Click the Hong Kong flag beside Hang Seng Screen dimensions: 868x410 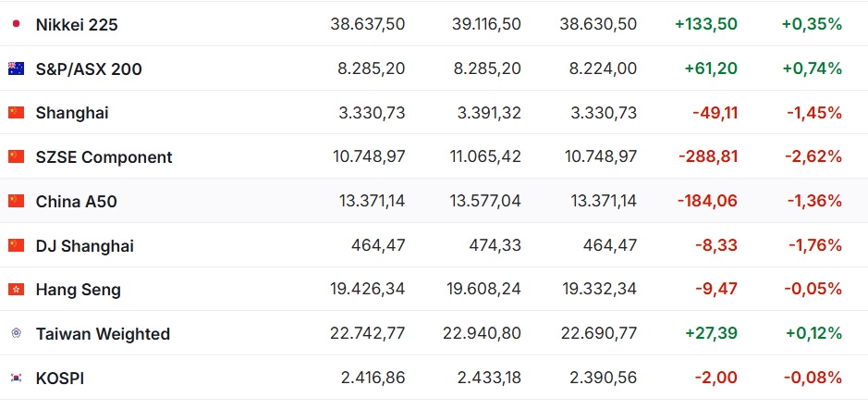click(x=16, y=289)
